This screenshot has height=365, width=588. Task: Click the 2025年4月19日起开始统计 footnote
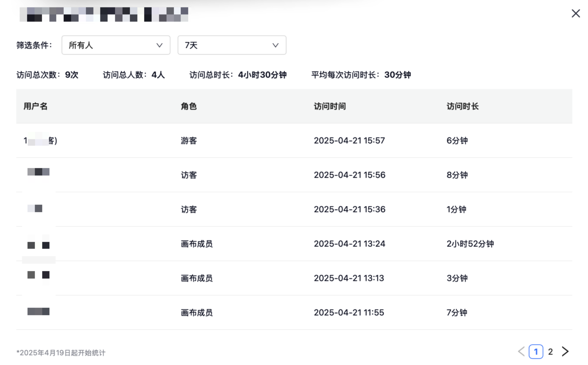point(61,353)
